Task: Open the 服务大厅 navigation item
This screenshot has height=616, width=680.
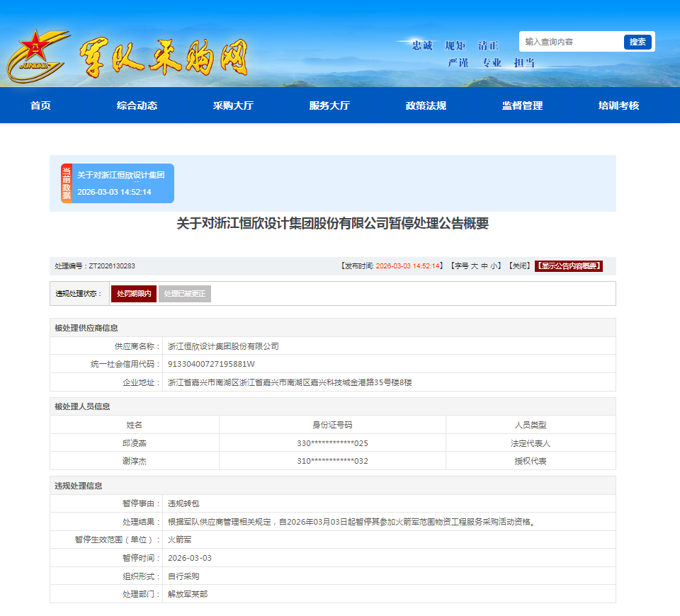Action: (x=329, y=105)
